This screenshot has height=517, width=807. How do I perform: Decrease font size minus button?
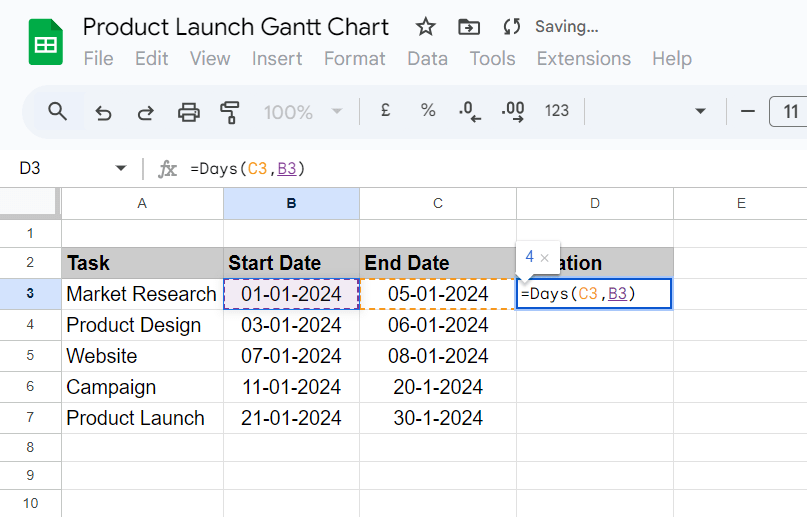748,111
